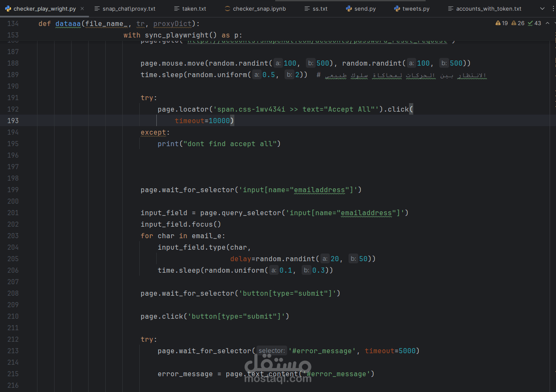Select the ss.txt tab

(x=316, y=9)
